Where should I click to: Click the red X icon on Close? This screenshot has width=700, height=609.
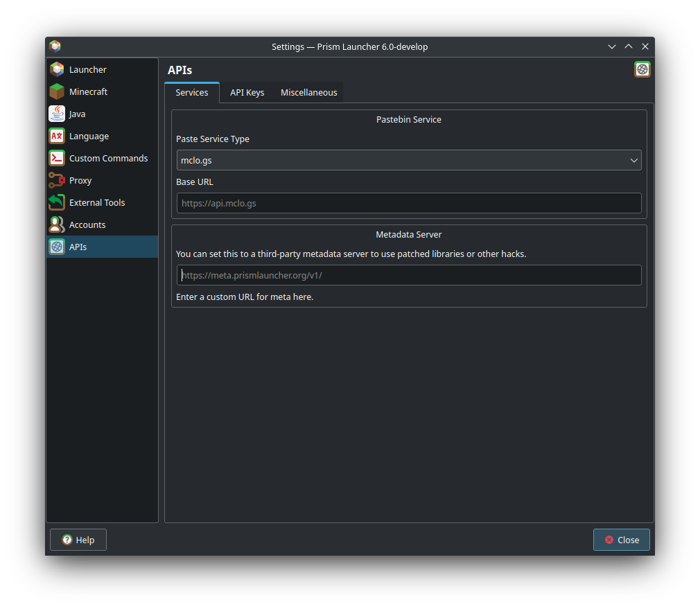pyautogui.click(x=609, y=540)
